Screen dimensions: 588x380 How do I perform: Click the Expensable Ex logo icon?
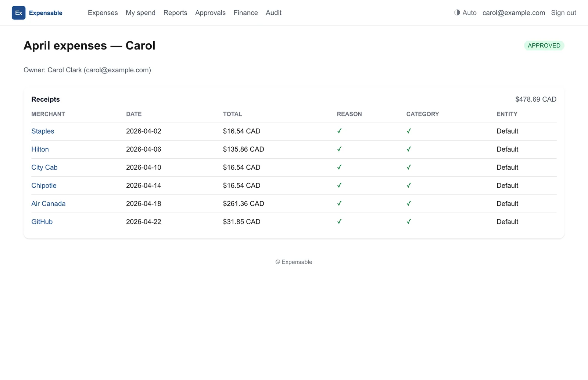pyautogui.click(x=18, y=13)
